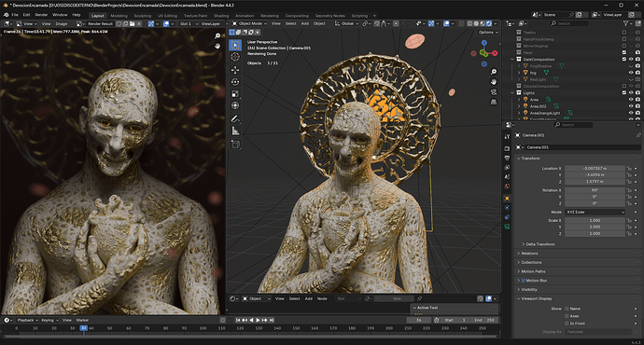Choose the Rotate tool in viewport
Screen dimensions: 644x345
[x=235, y=82]
